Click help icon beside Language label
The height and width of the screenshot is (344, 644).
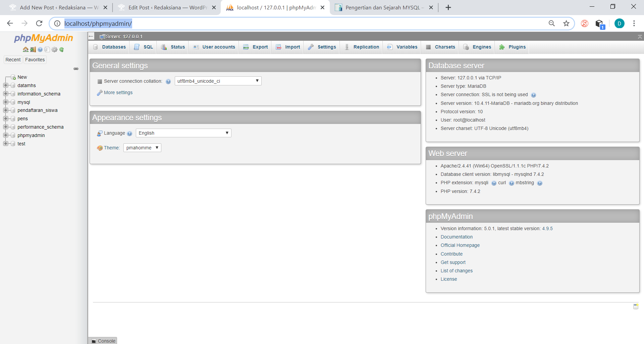pyautogui.click(x=130, y=133)
